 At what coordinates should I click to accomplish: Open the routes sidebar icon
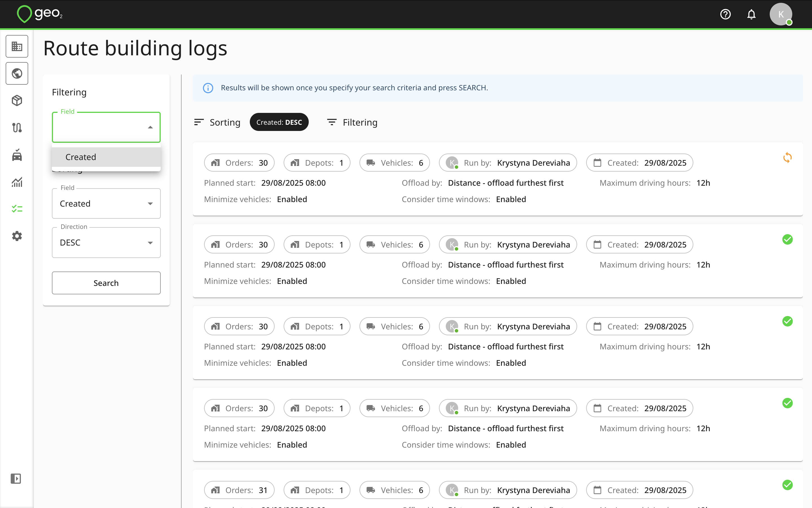point(17,128)
